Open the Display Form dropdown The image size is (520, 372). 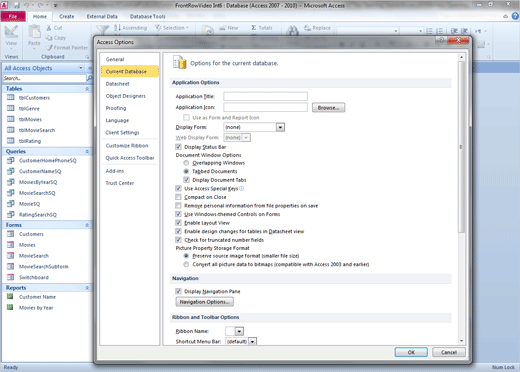click(280, 127)
